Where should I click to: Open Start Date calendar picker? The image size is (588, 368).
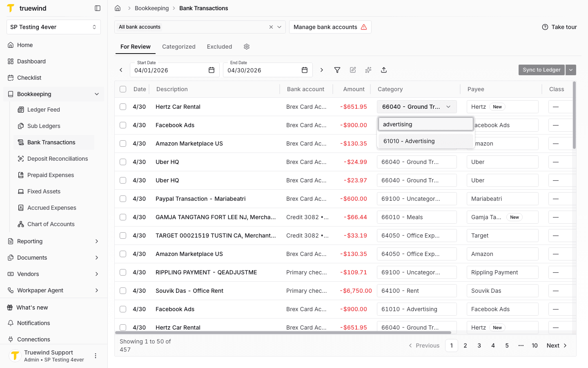coord(212,70)
